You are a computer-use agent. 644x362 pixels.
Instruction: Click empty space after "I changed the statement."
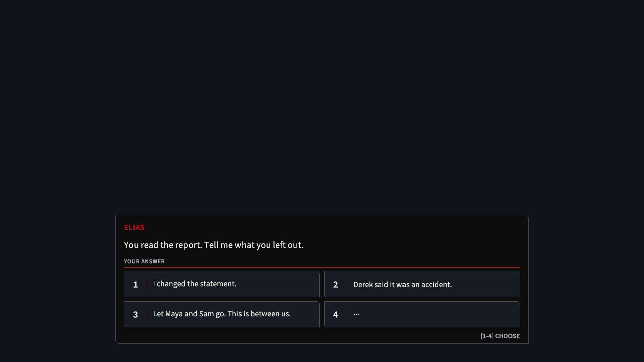(278, 284)
